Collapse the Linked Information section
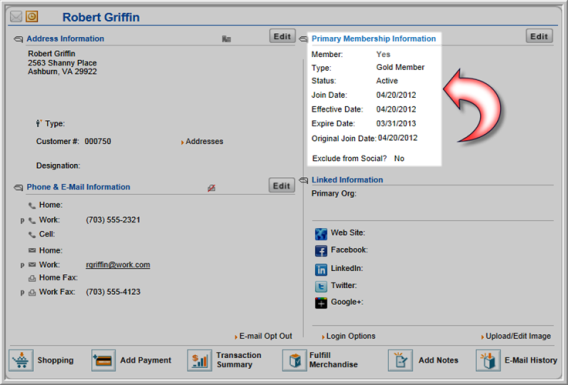568x385 pixels. click(x=304, y=180)
